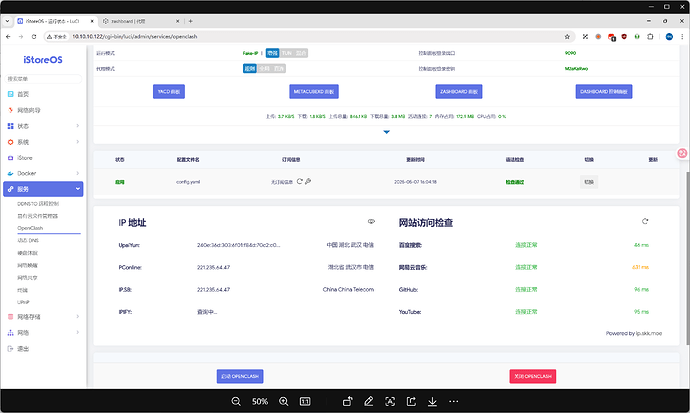Select the blue active proxy mode option

[250, 69]
